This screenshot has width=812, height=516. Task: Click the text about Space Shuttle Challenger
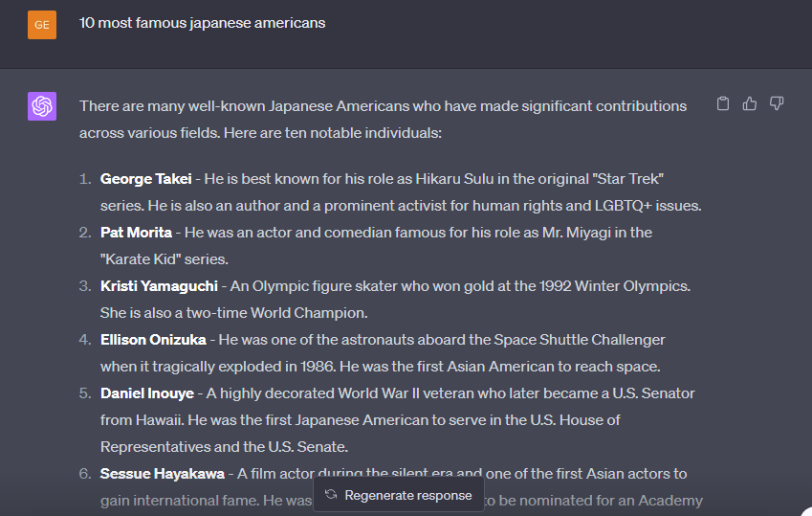(580, 340)
